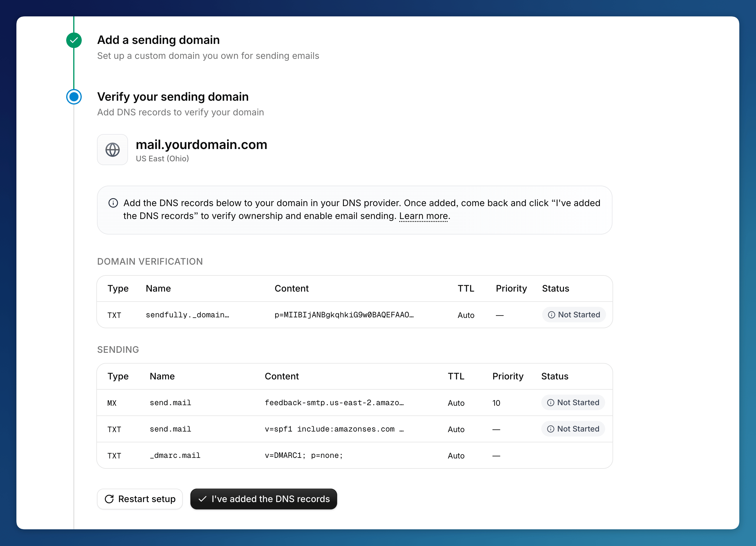Click the refresh icon in Restart setup

109,499
